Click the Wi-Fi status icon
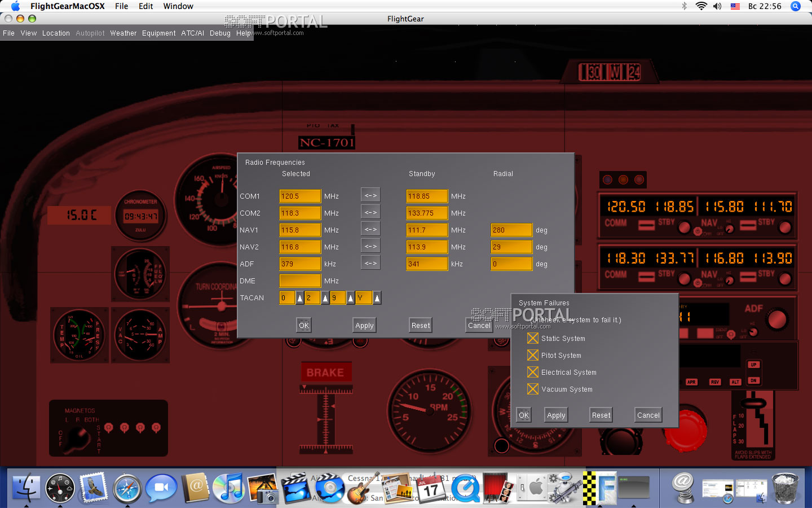Viewport: 812px width, 508px height. 701,6
